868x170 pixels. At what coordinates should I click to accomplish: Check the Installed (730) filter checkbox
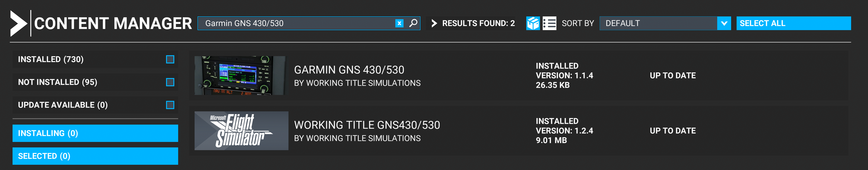pyautogui.click(x=170, y=59)
